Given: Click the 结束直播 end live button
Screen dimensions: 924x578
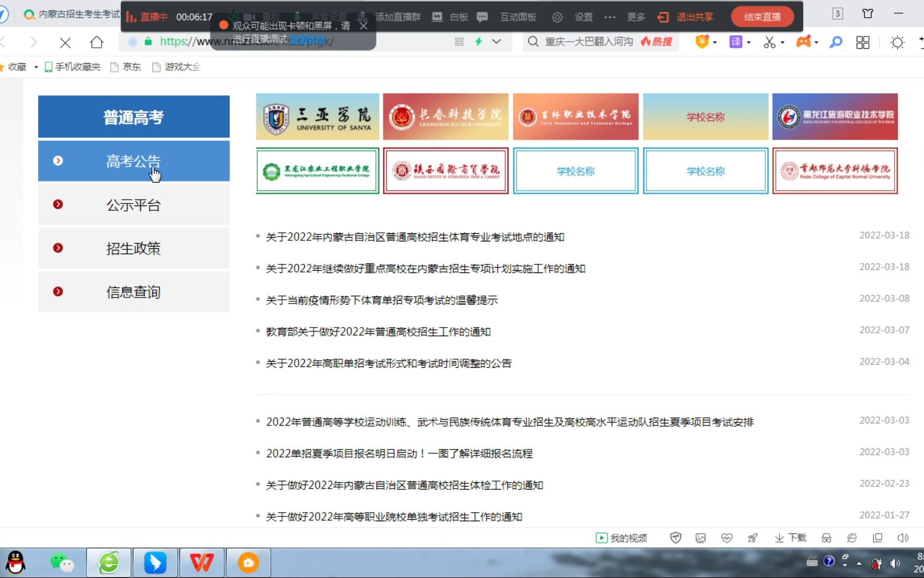Looking at the screenshot, I should (x=761, y=17).
